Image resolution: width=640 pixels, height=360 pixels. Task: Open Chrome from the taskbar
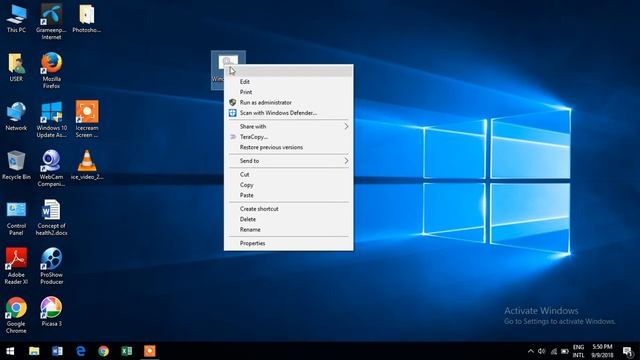coord(103,351)
